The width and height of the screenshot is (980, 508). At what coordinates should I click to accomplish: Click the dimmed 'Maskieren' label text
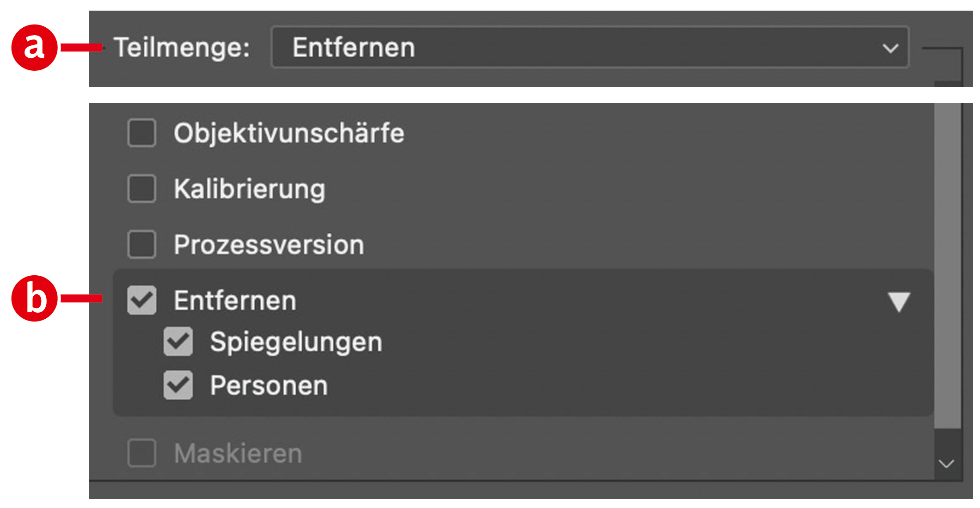click(x=238, y=453)
